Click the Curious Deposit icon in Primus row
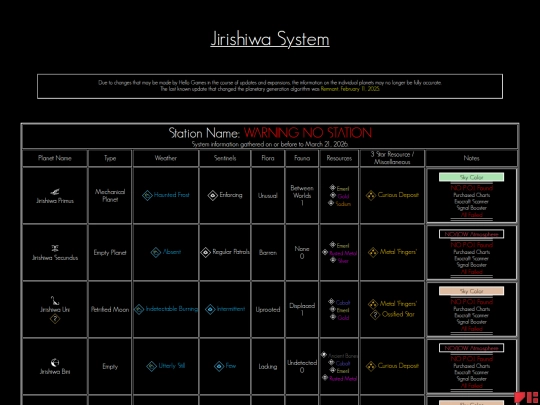 coord(371,196)
